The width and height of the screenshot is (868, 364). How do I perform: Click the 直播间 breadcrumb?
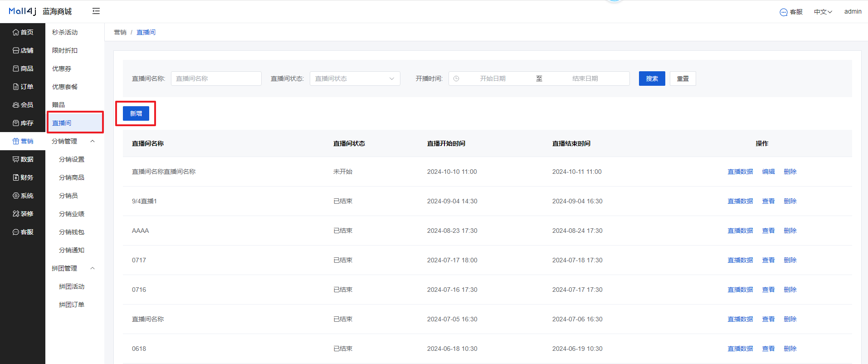pos(146,32)
